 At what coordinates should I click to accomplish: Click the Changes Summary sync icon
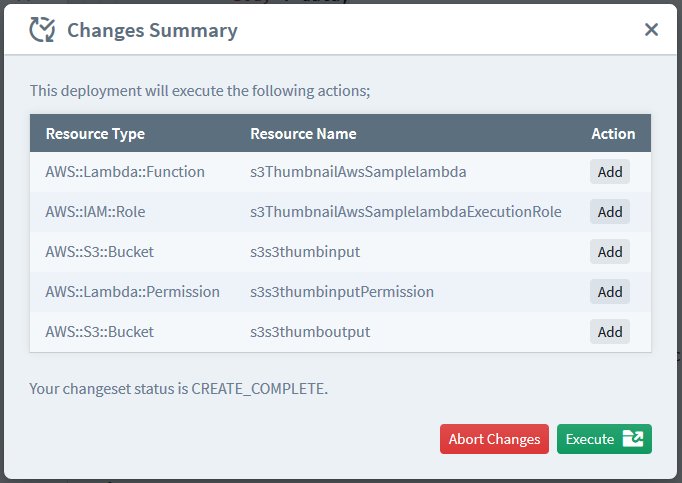42,30
